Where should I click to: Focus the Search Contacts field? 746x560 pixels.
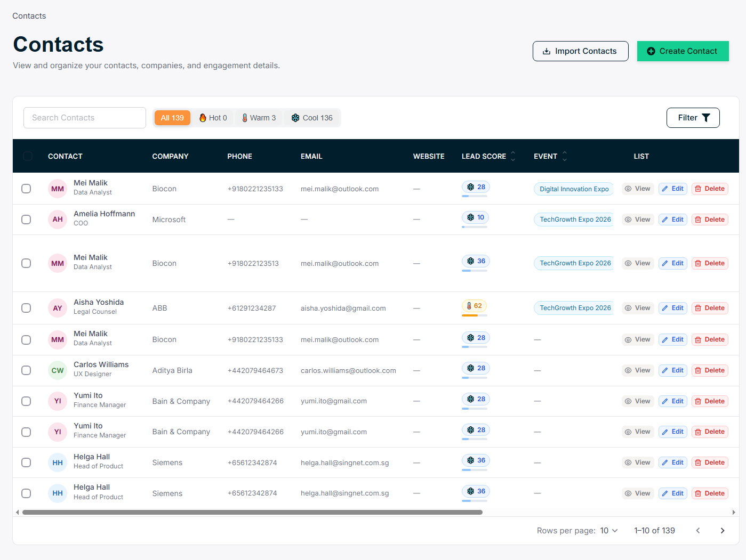coord(85,118)
